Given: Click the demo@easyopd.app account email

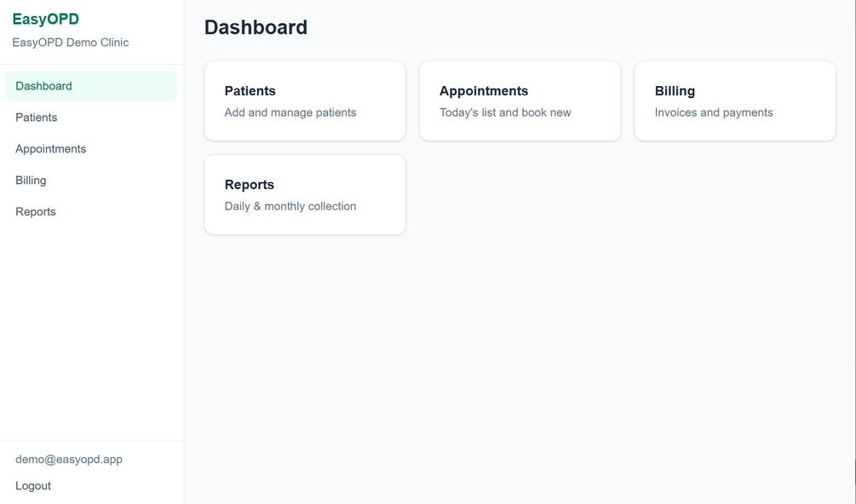Looking at the screenshot, I should click(69, 460).
